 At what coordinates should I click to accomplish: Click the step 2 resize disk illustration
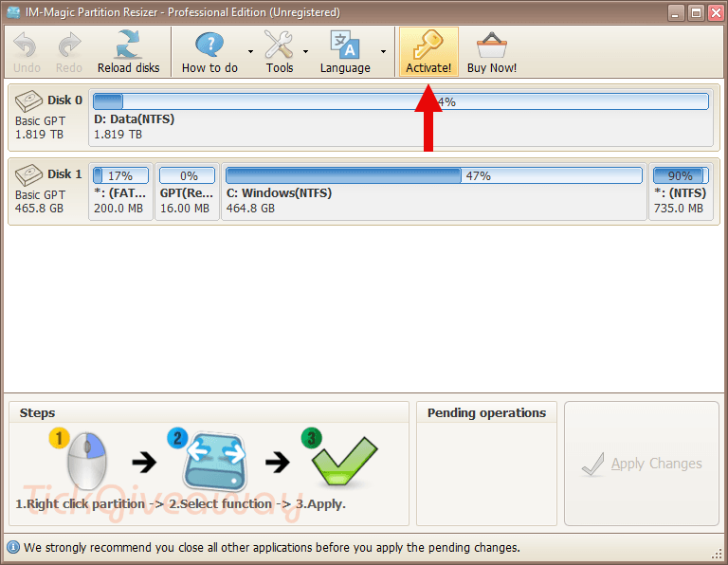pyautogui.click(x=215, y=462)
